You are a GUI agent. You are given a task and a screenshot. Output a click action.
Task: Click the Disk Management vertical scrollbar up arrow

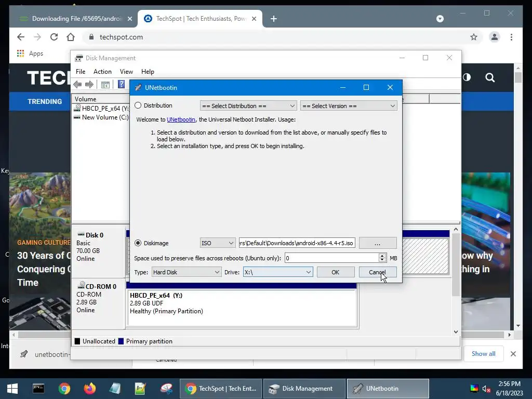tap(456, 229)
